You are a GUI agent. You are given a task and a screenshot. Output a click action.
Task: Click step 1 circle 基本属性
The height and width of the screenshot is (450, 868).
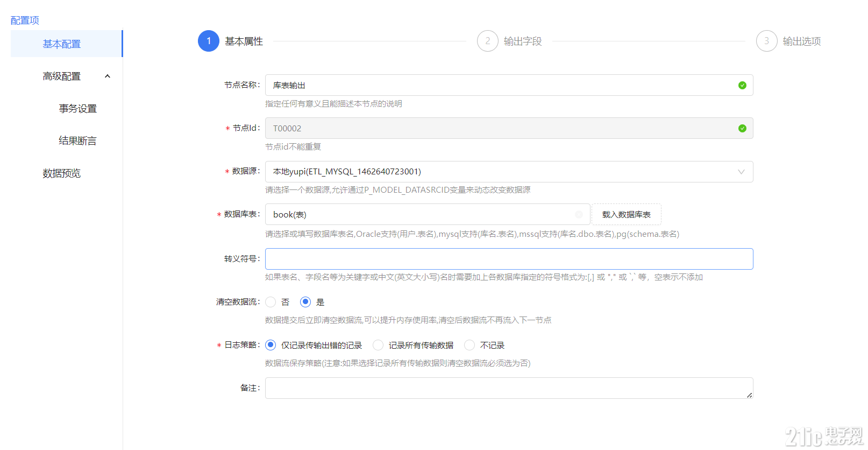[209, 41]
